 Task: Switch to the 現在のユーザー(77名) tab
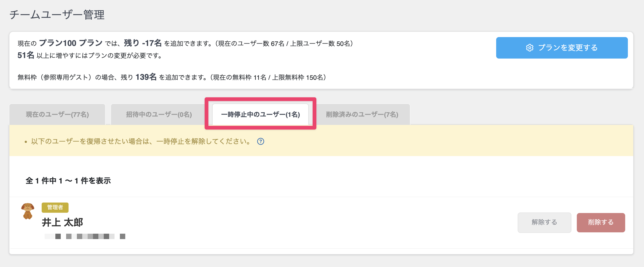tap(57, 114)
